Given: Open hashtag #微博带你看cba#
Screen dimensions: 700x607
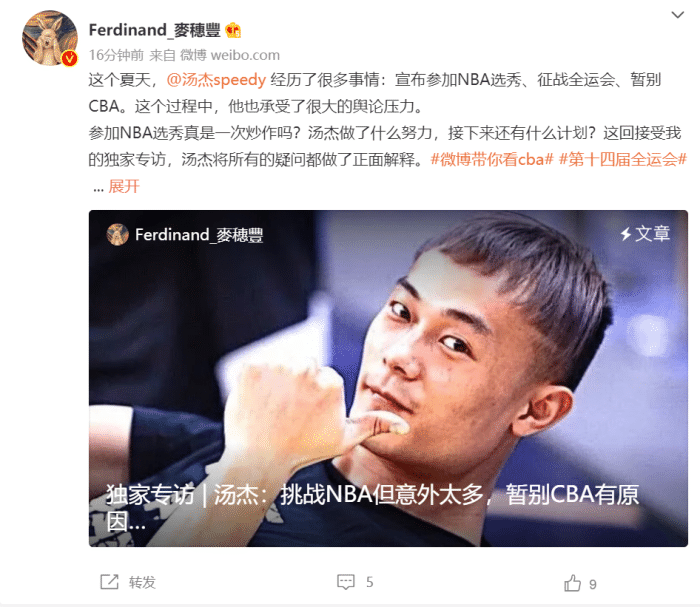Looking at the screenshot, I should 492,159.
